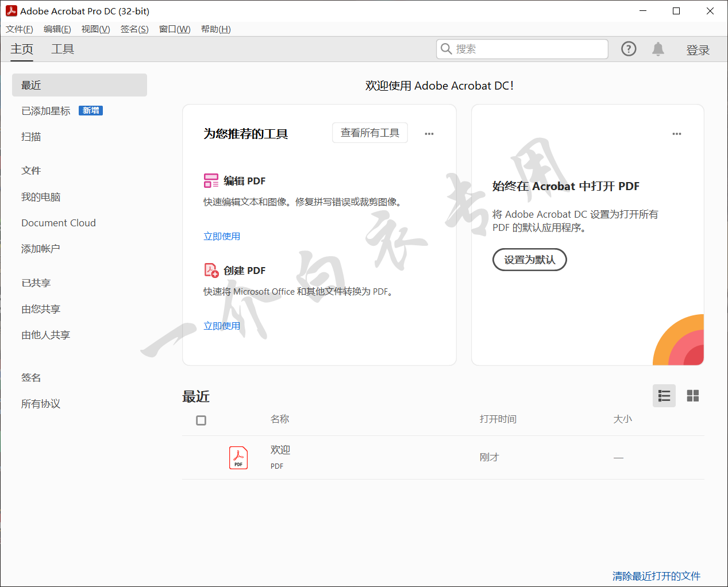Screen dimensions: 728x587
Task: Select 添加帐户 in the sidebar
Action: pyautogui.click(x=41, y=249)
